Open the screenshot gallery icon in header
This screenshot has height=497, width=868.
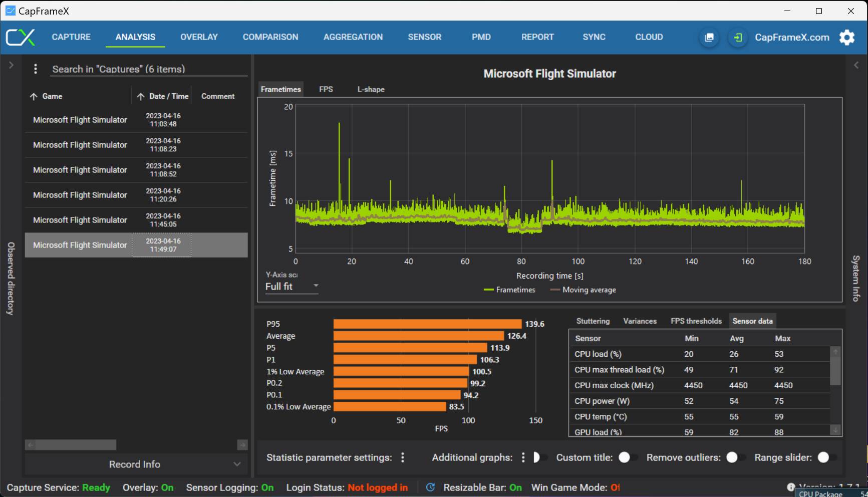tap(709, 38)
